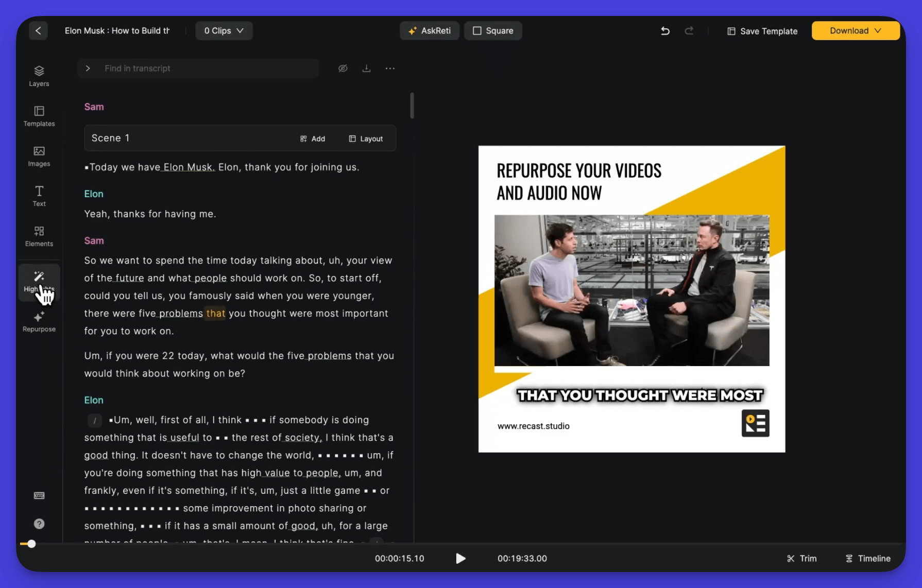Click the highlighted word 'that' in transcript
922x588 pixels.
(x=216, y=313)
